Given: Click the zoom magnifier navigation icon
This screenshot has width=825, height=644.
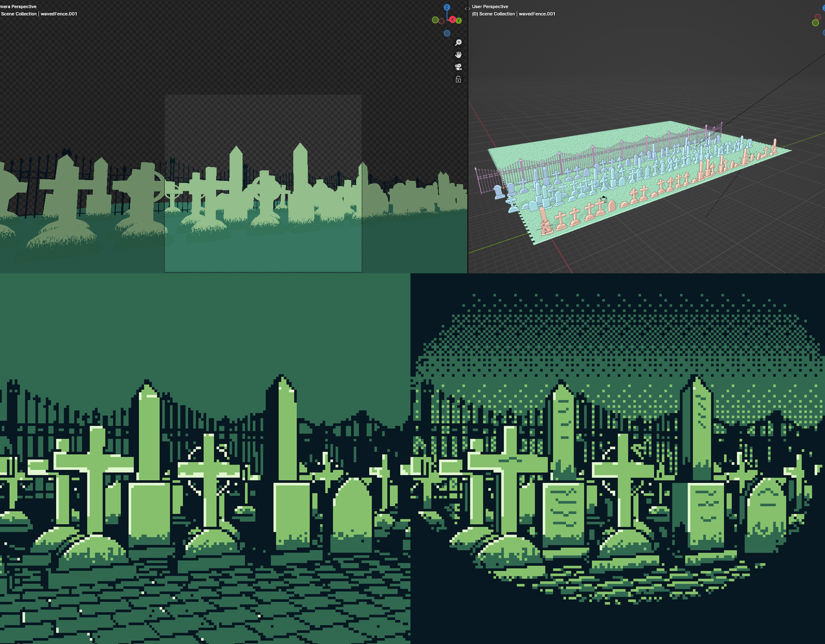Looking at the screenshot, I should click(458, 43).
